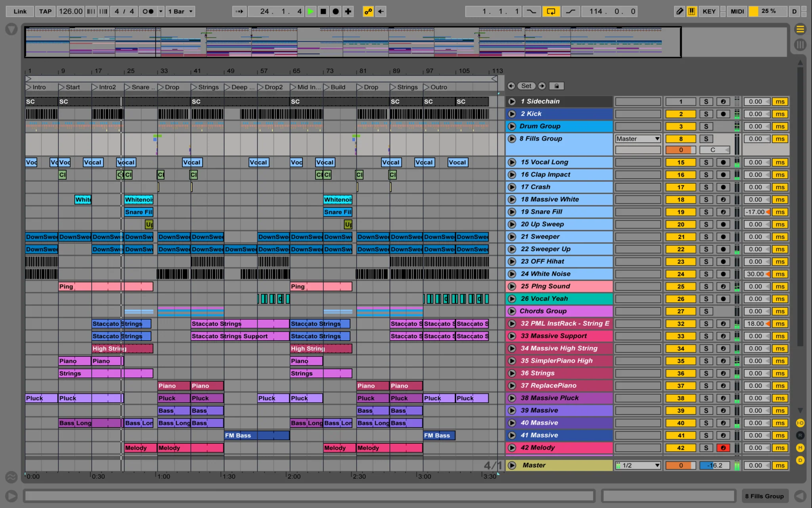The width and height of the screenshot is (812, 508).
Task: Unfold the Master track
Action: click(x=512, y=465)
